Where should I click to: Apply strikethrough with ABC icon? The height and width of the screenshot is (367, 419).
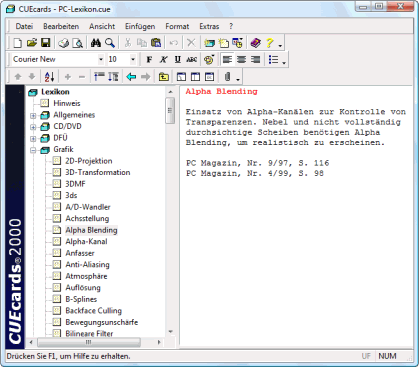point(192,60)
